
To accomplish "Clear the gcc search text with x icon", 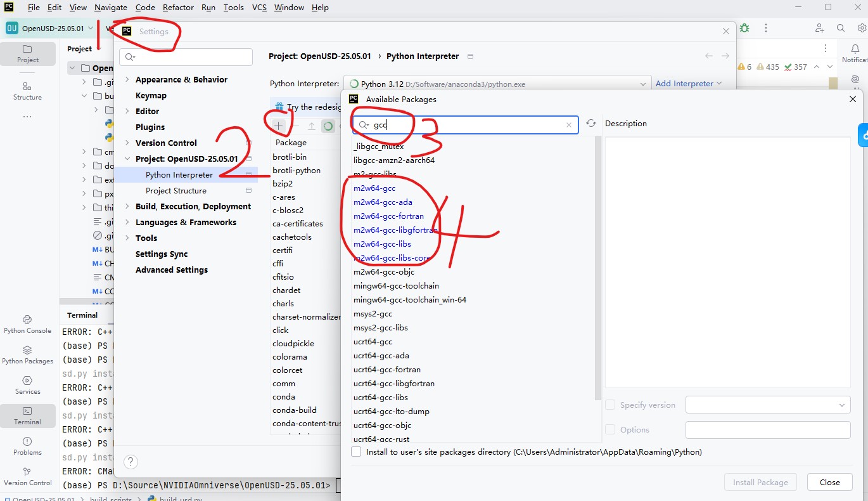I will 569,125.
